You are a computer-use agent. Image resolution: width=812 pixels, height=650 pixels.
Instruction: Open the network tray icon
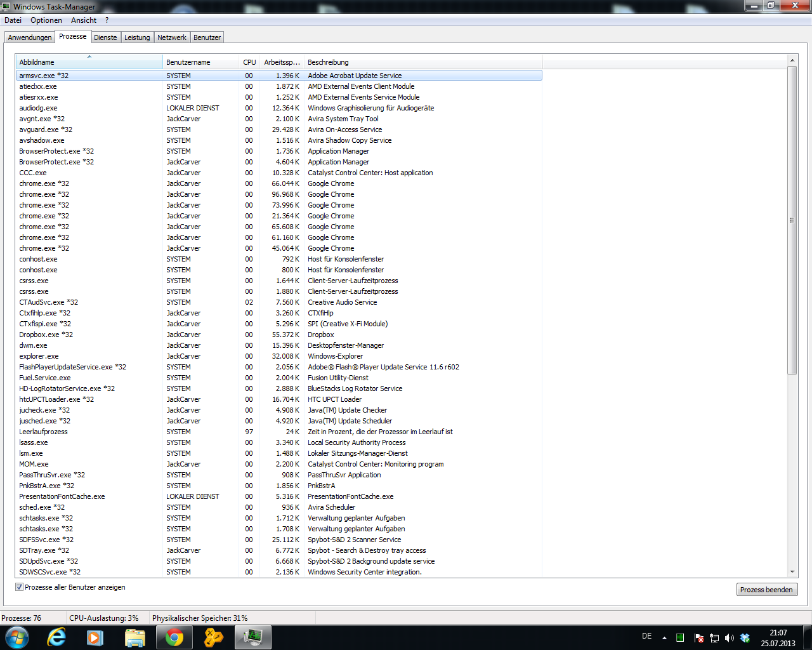tap(714, 638)
